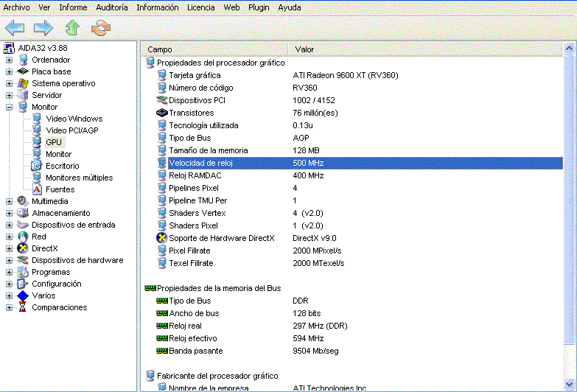This screenshot has width=577, height=392.
Task: Click the Configuración icon in tree
Action: point(23,284)
